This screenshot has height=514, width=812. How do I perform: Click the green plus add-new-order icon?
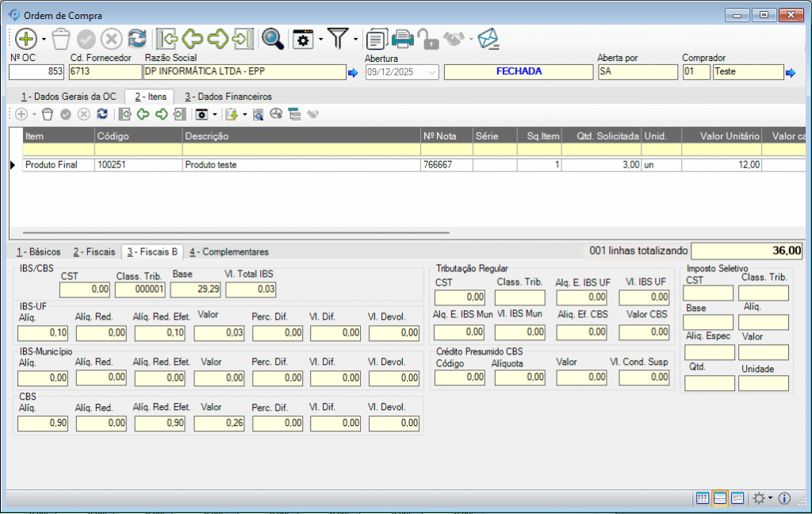pyautogui.click(x=26, y=38)
